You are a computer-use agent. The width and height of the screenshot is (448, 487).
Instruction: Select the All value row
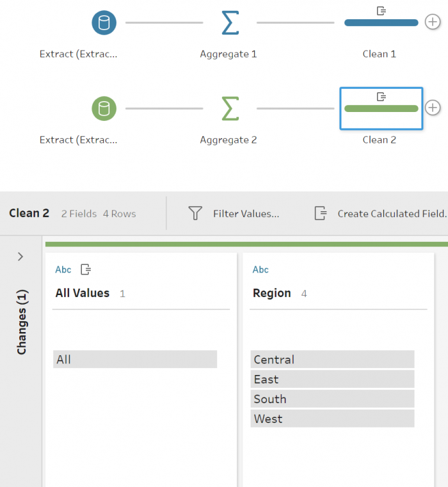point(135,360)
